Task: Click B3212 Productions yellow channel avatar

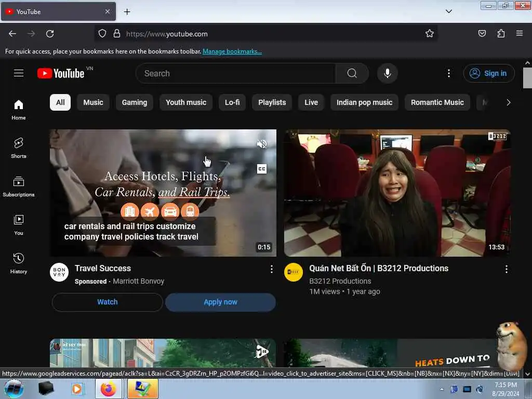Action: point(294,272)
